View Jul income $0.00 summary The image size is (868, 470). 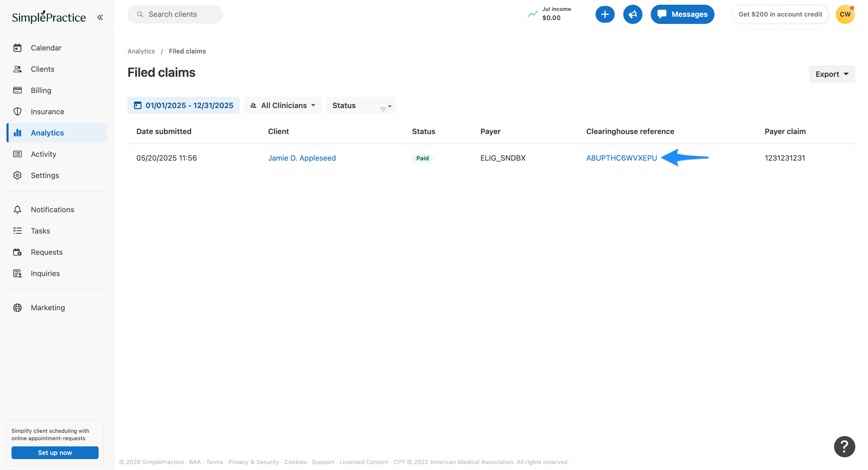pos(556,14)
